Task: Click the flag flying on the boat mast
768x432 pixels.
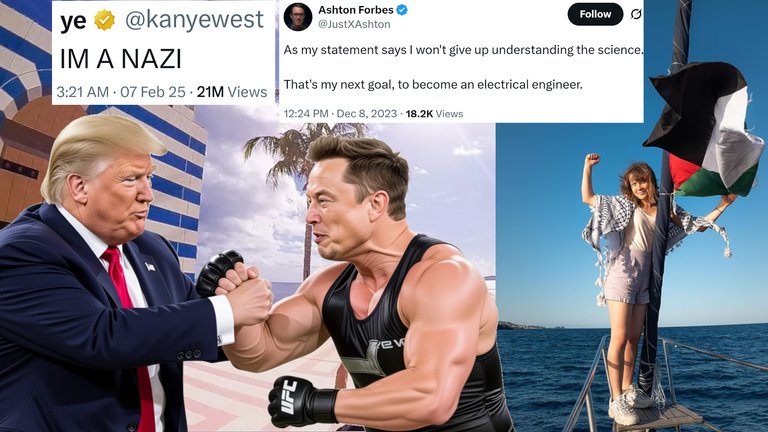Action: (x=704, y=130)
